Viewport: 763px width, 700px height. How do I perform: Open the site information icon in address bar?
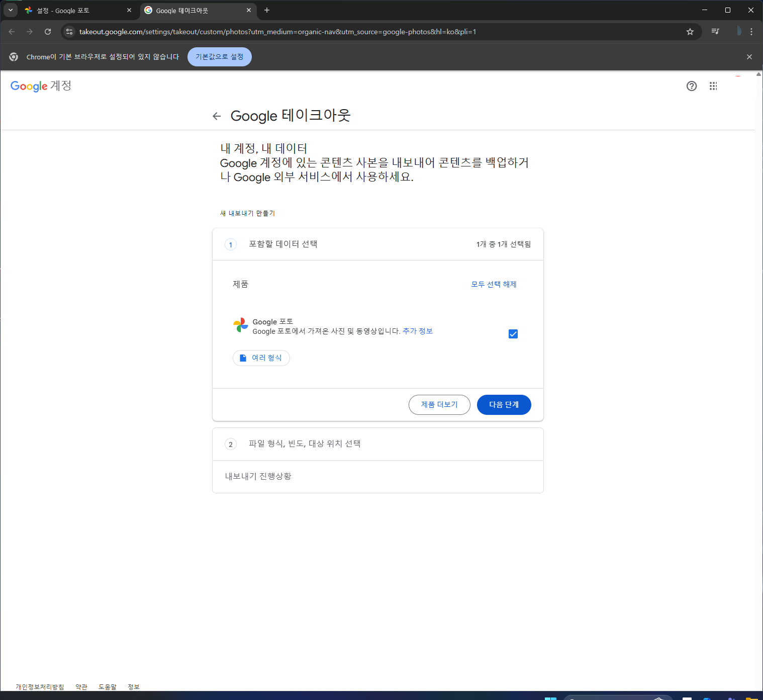point(70,32)
